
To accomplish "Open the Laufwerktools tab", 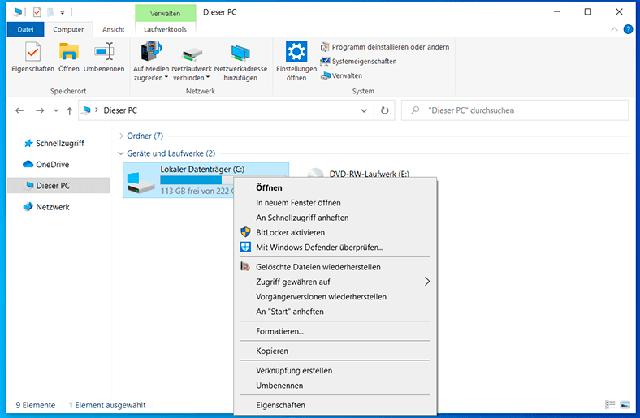I will pyautogui.click(x=165, y=29).
